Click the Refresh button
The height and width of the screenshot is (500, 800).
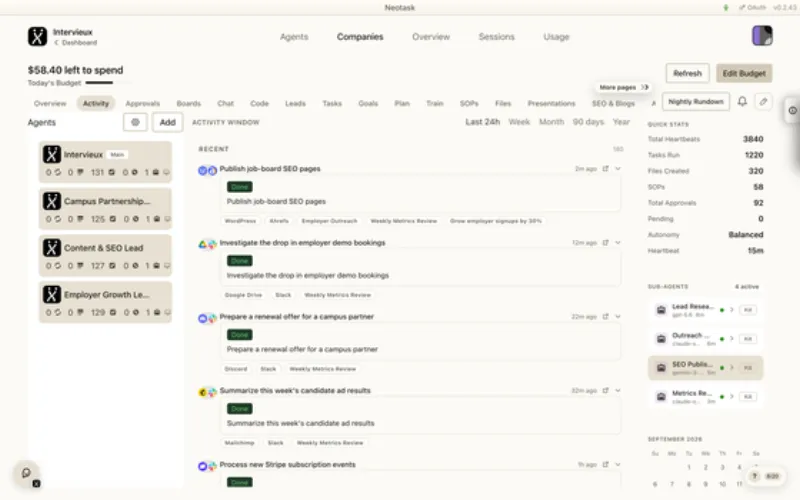(687, 73)
